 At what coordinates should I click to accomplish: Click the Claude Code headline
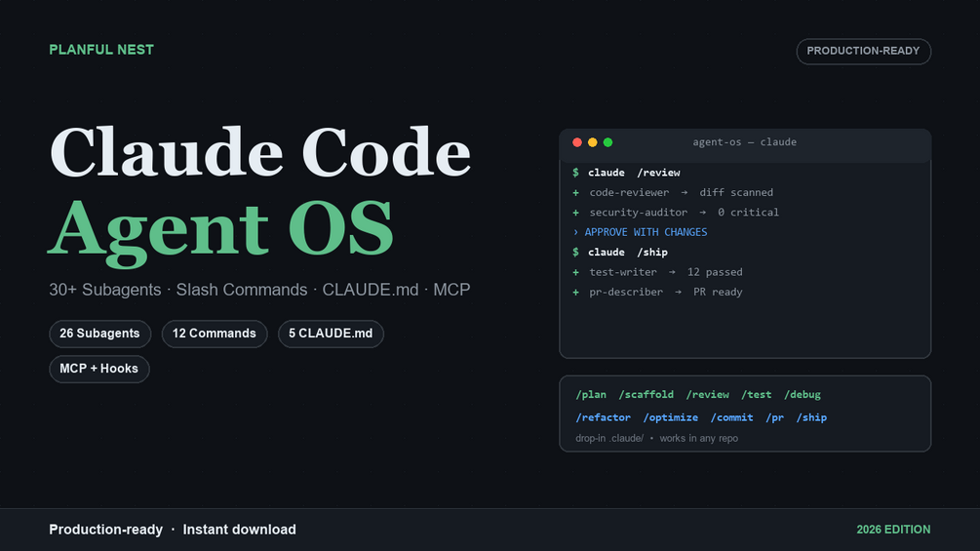click(260, 152)
